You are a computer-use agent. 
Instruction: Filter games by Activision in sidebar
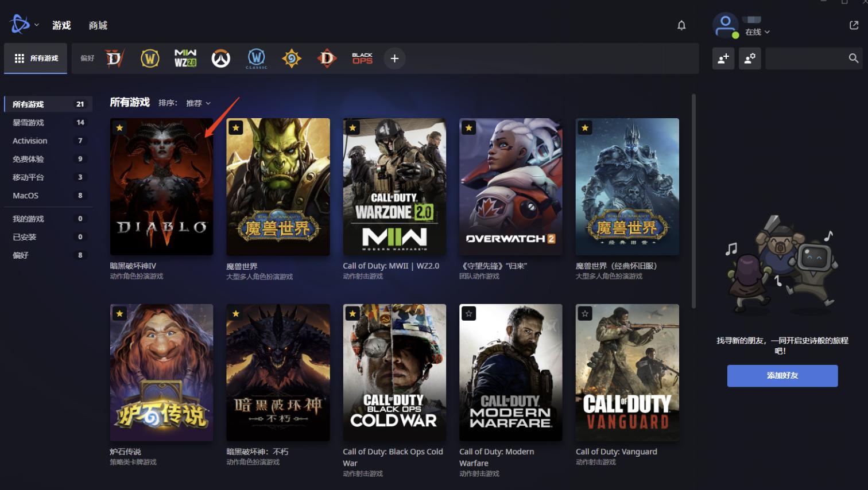click(x=30, y=141)
